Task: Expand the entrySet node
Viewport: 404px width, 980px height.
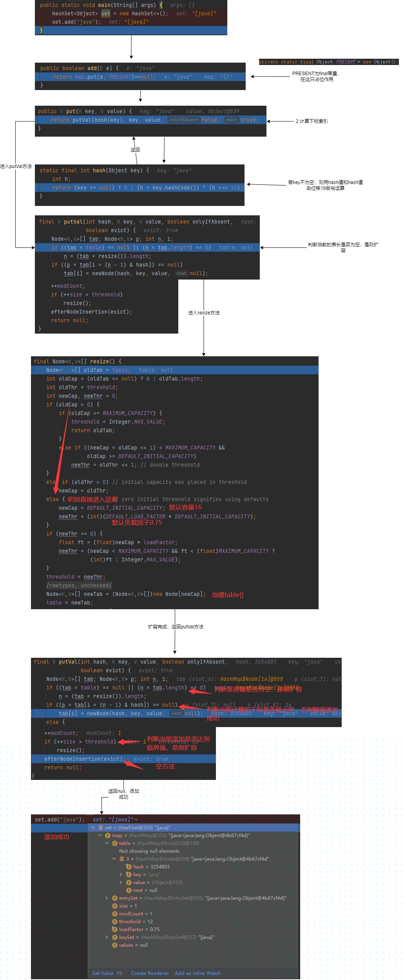Action: (x=107, y=898)
